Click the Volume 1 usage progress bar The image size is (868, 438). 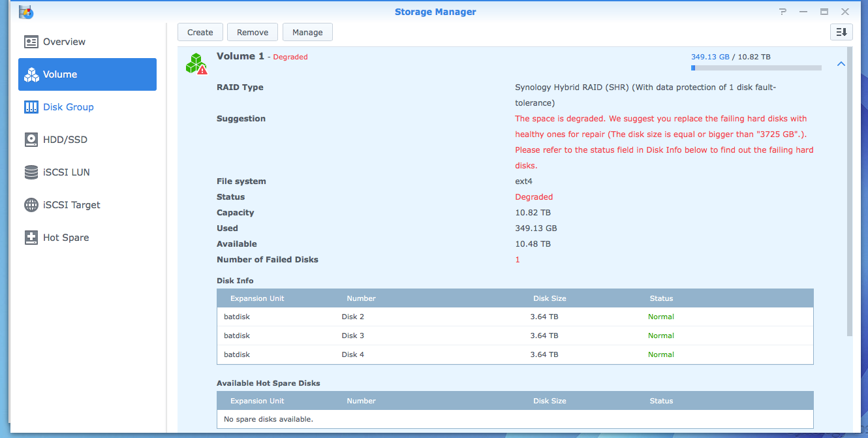point(756,68)
